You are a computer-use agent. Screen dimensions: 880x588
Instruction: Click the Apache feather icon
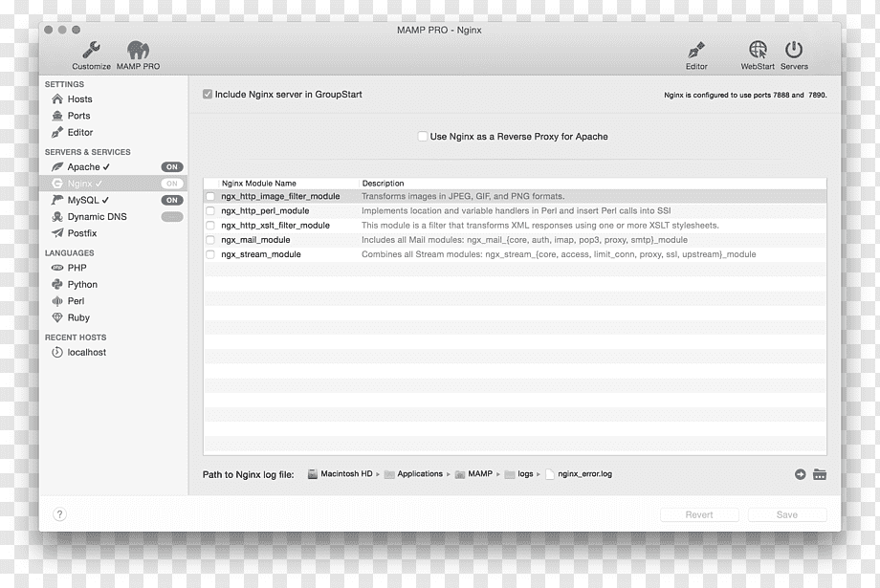point(57,166)
